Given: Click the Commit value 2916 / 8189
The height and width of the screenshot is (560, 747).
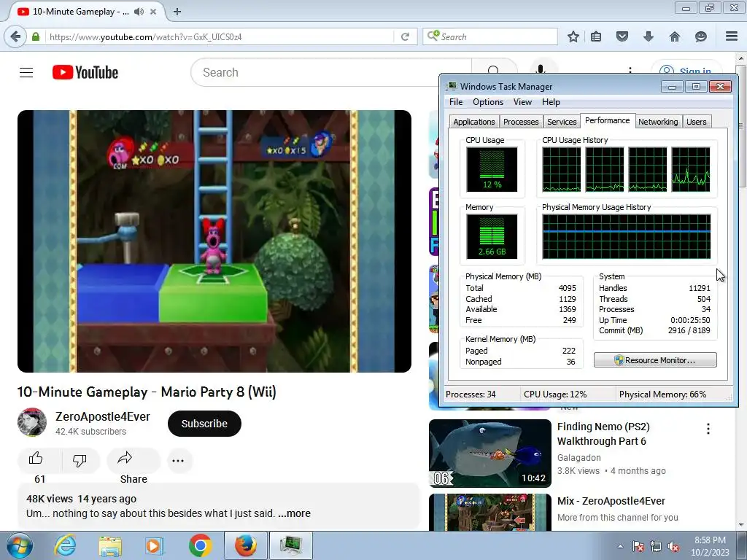Looking at the screenshot, I should point(689,330).
